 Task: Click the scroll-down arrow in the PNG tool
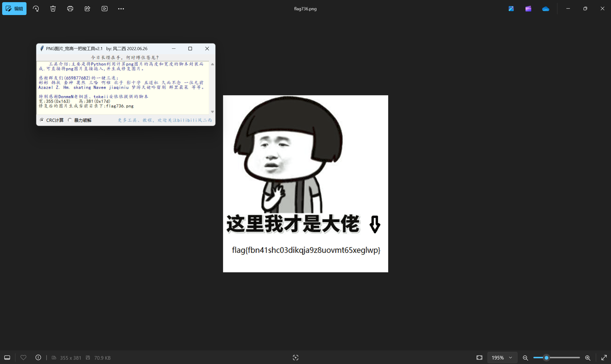point(213,112)
